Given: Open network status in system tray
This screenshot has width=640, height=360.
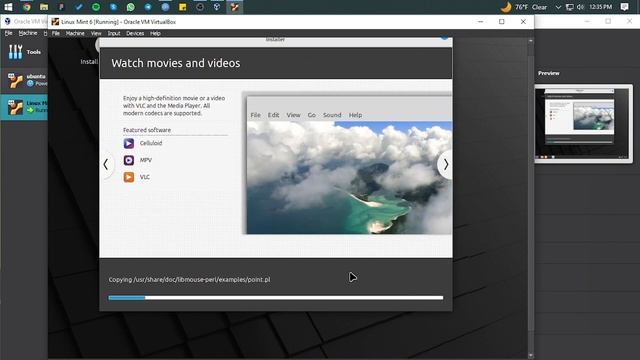Looking at the screenshot, I should pos(569,7).
